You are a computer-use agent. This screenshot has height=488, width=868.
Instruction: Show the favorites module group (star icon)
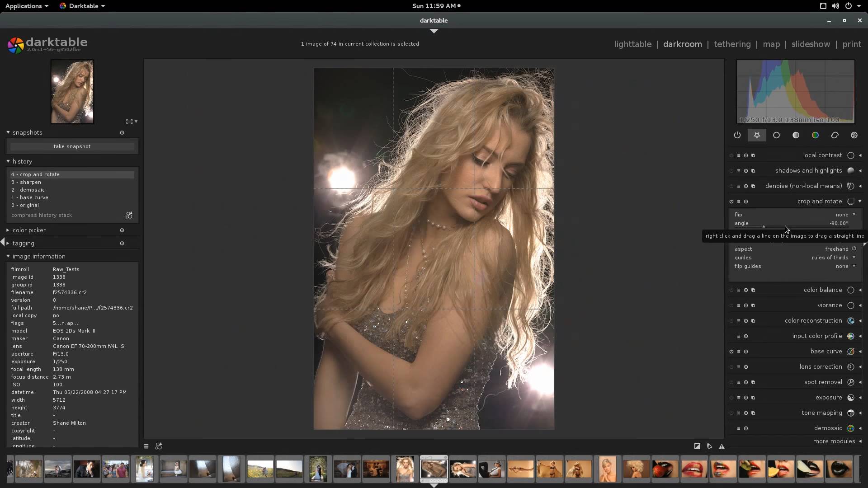click(757, 135)
